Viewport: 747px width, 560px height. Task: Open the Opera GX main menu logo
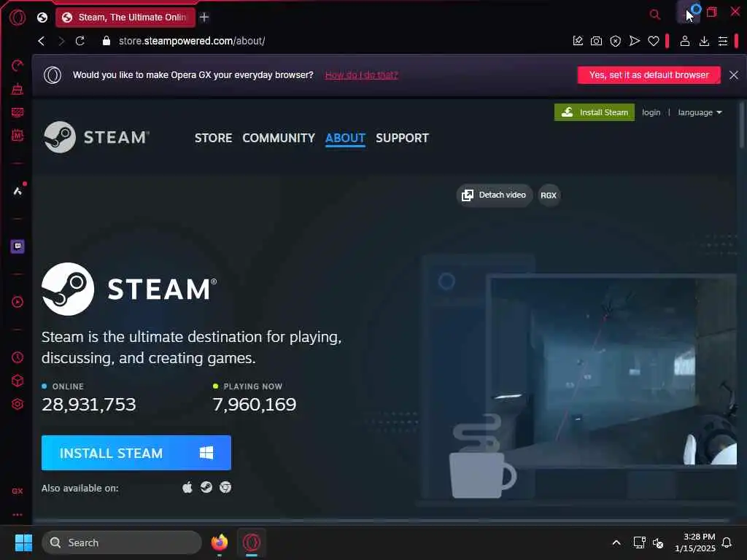pyautogui.click(x=18, y=17)
